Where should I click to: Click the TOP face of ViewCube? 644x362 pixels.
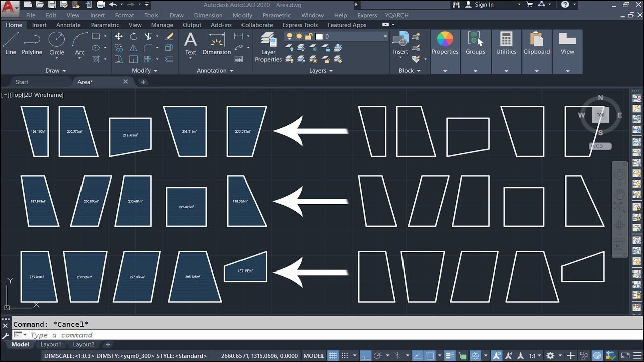(x=600, y=115)
